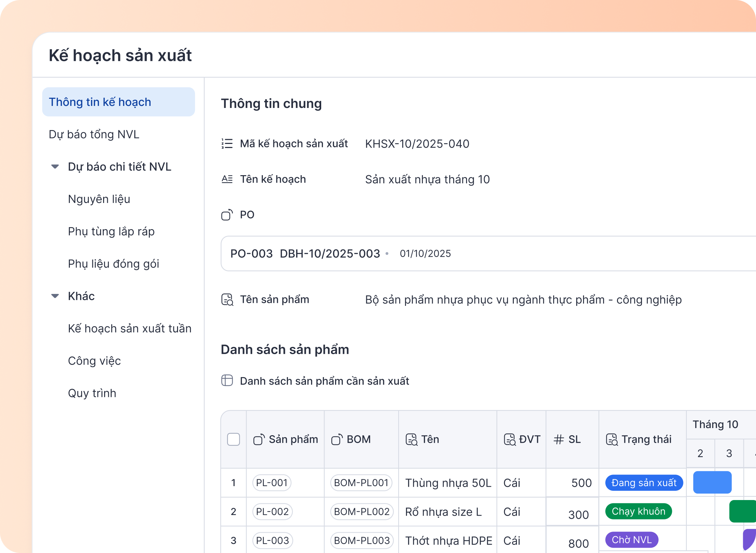The height and width of the screenshot is (553, 756).
Task: Click the PL-001 product tag in row 1
Action: click(272, 482)
